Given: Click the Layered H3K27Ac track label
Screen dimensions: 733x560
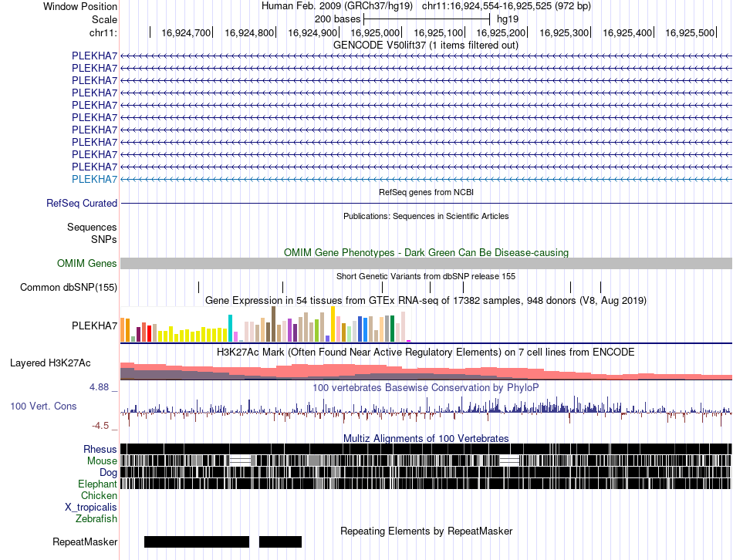Looking at the screenshot, I should pos(50,363).
